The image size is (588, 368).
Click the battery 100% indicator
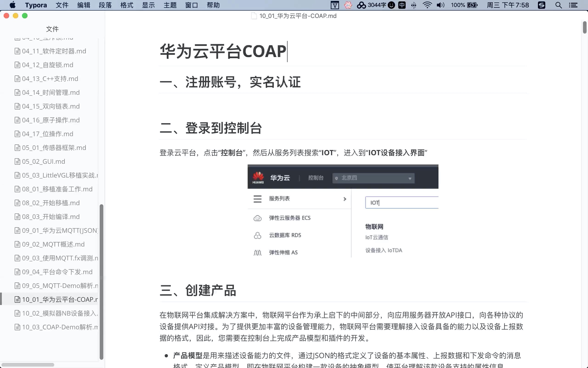click(464, 5)
